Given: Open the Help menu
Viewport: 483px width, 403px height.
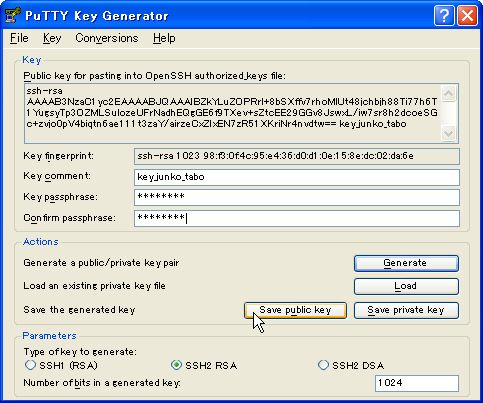Looking at the screenshot, I should pos(164,38).
